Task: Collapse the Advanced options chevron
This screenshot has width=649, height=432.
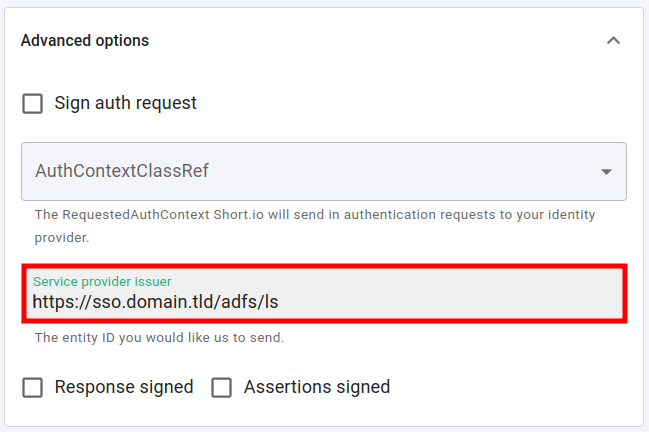Action: [x=613, y=41]
